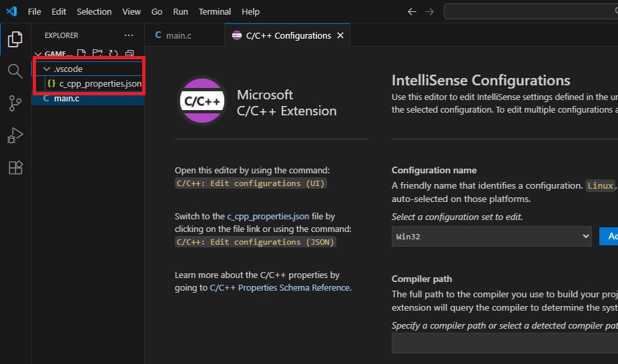The image size is (618, 364).
Task: Click the New File icon in Explorer
Action: [x=81, y=53]
